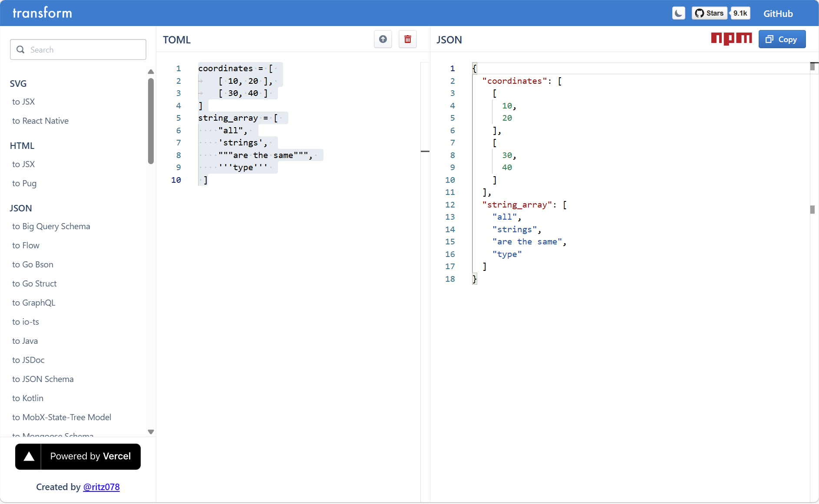
Task: Open the GitHub link in header
Action: pyautogui.click(x=778, y=13)
